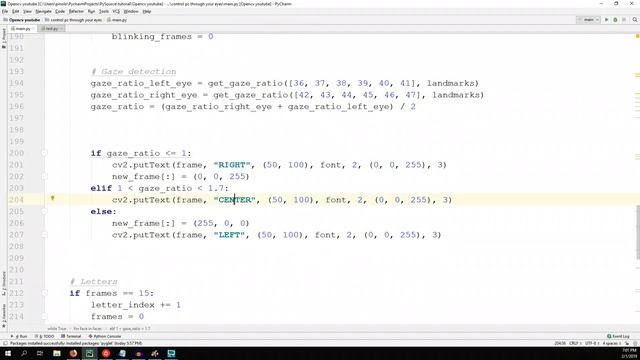The image size is (640, 360).
Task: Click the '# Gaze detection' comment
Action: tap(133, 72)
